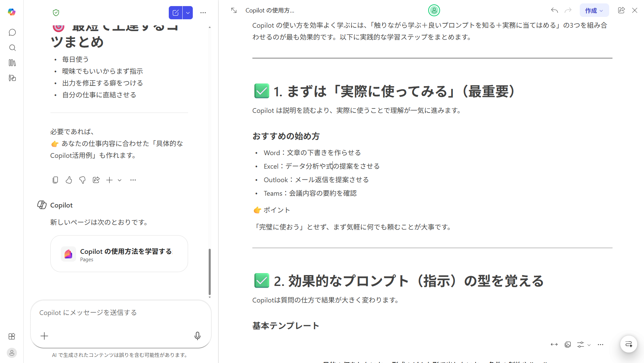The width and height of the screenshot is (644, 363).
Task: Open the apps grid icon in the sidebar
Action: click(12, 336)
